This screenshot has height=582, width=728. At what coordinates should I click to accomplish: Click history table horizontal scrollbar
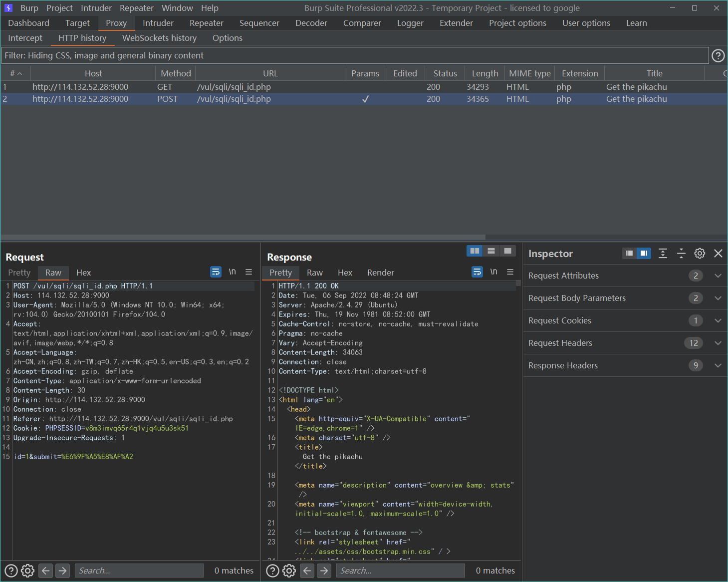[x=243, y=237]
